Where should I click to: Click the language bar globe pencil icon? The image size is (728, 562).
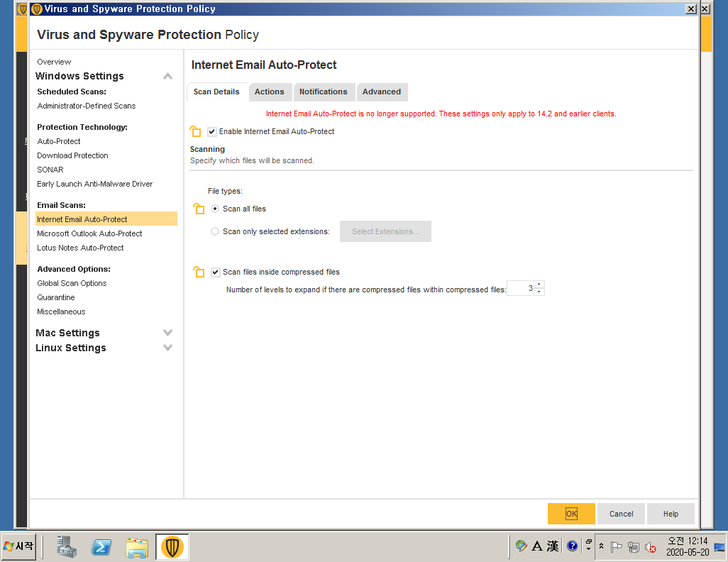pyautogui.click(x=521, y=546)
